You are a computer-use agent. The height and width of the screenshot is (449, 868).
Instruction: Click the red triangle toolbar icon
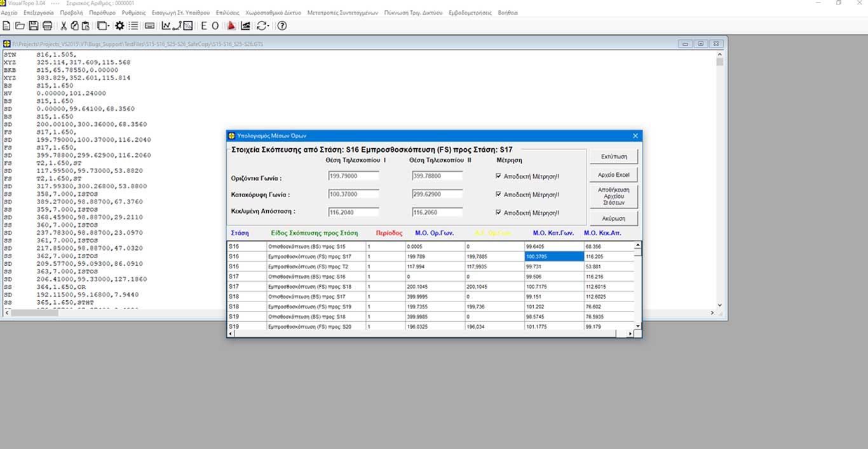point(231,25)
